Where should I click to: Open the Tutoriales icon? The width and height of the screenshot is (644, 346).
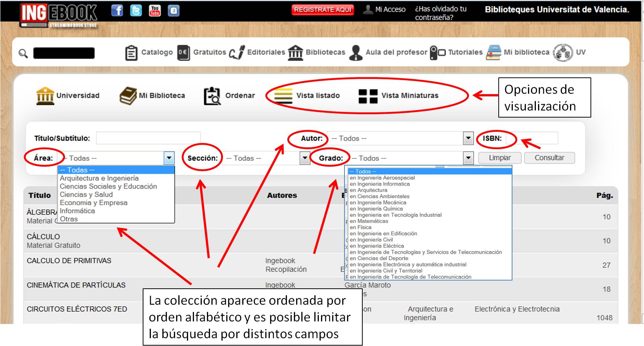click(x=437, y=52)
